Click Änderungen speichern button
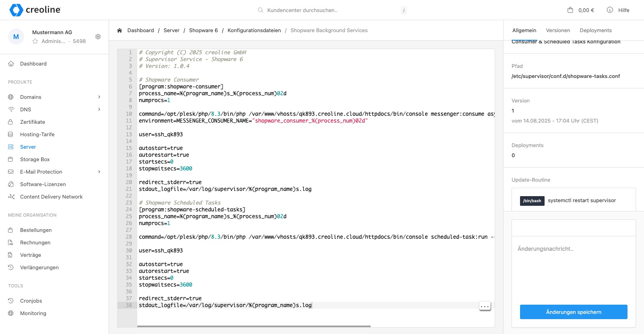Viewport: 644px width, 334px height. pyautogui.click(x=574, y=312)
